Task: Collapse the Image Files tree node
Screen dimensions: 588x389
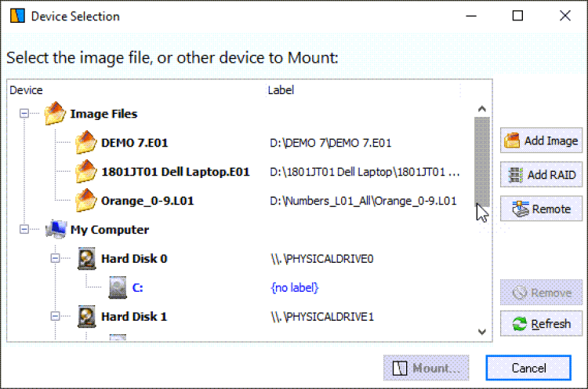Action: click(24, 114)
